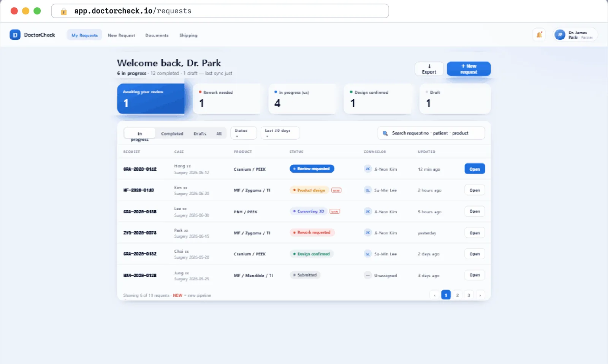Select the Completed filter tab
This screenshot has height=364, width=608.
[x=172, y=134]
